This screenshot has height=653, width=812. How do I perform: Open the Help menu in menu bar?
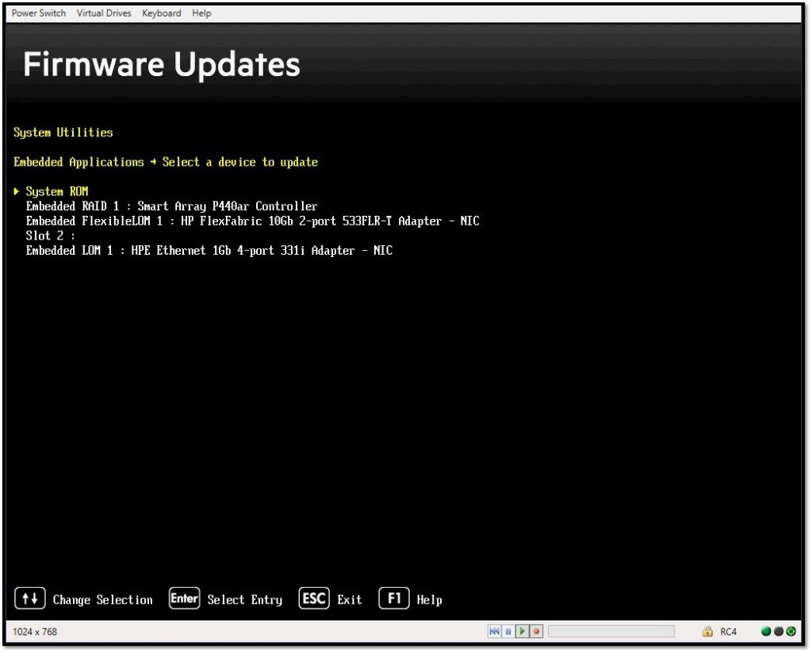coord(201,13)
